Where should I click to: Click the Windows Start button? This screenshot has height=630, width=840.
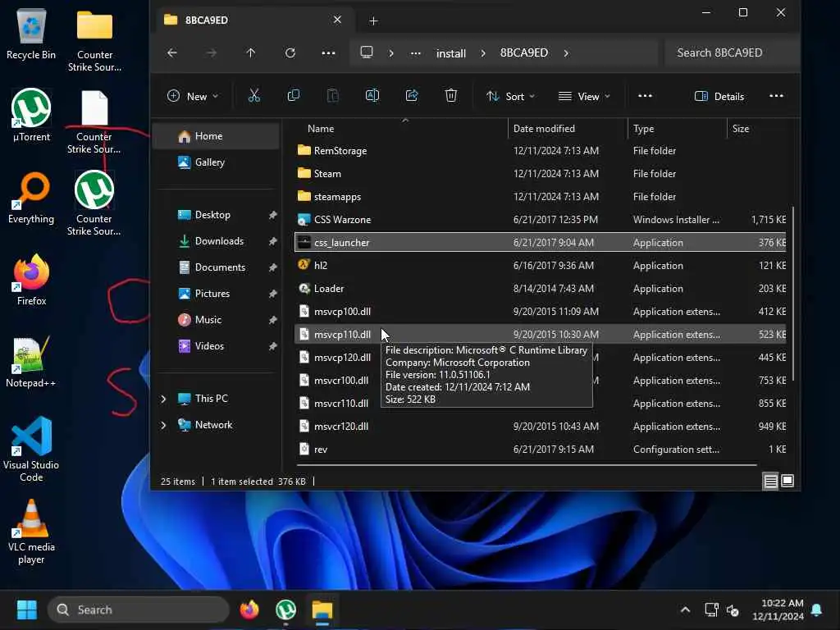point(27,609)
